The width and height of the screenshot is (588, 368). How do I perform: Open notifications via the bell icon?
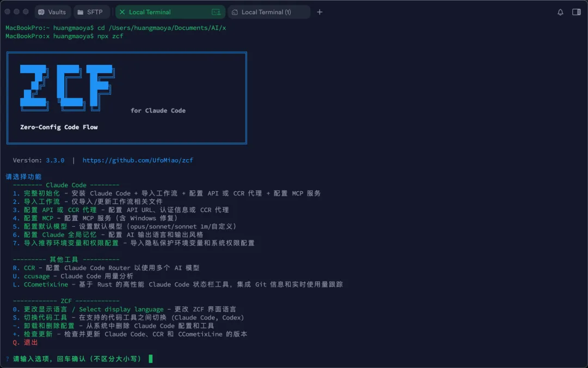(560, 12)
